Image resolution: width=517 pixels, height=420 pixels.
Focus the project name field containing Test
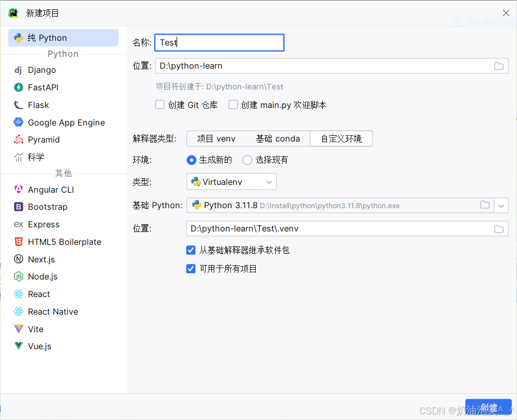click(x=220, y=42)
